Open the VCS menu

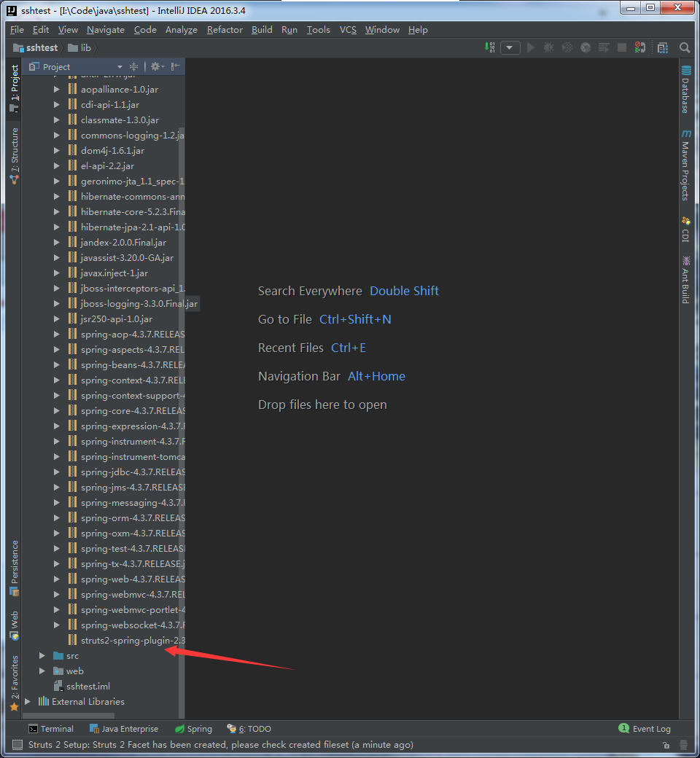(348, 30)
